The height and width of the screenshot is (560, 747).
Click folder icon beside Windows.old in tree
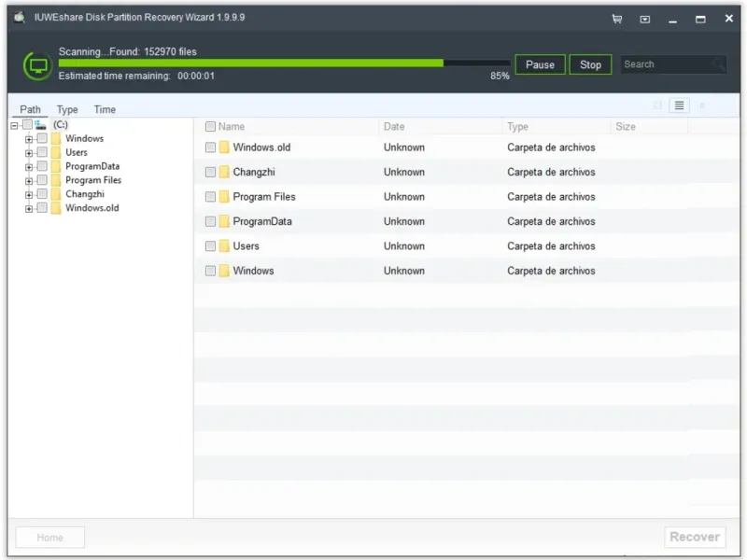(x=56, y=207)
